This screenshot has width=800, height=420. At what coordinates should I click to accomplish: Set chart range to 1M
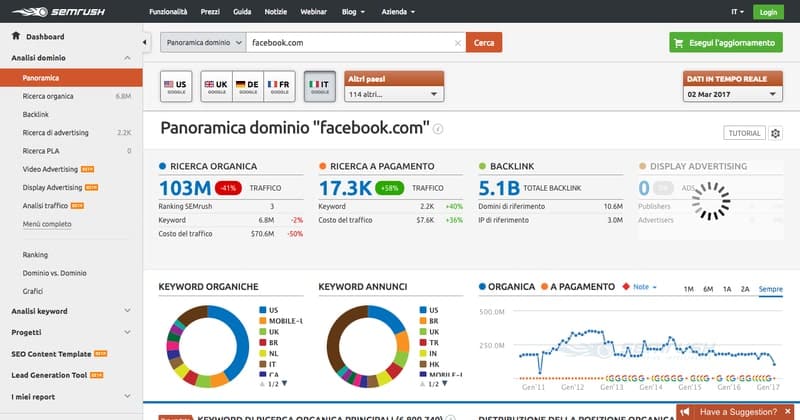pos(689,289)
